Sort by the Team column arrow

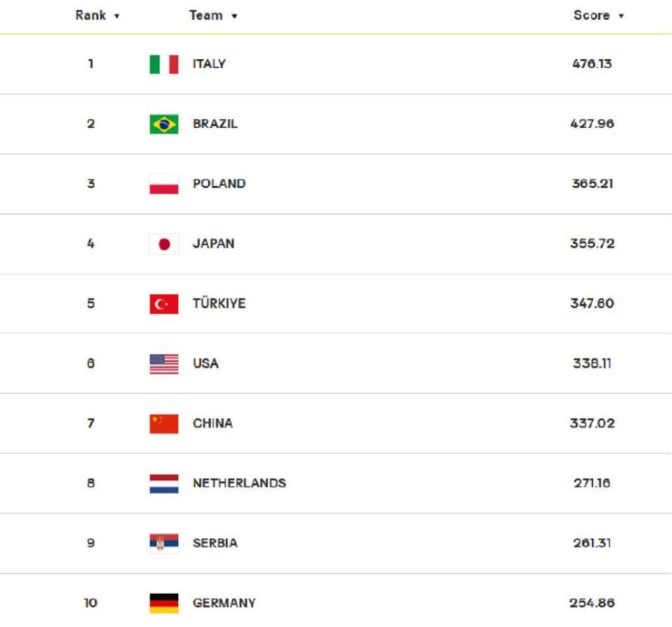pyautogui.click(x=234, y=16)
